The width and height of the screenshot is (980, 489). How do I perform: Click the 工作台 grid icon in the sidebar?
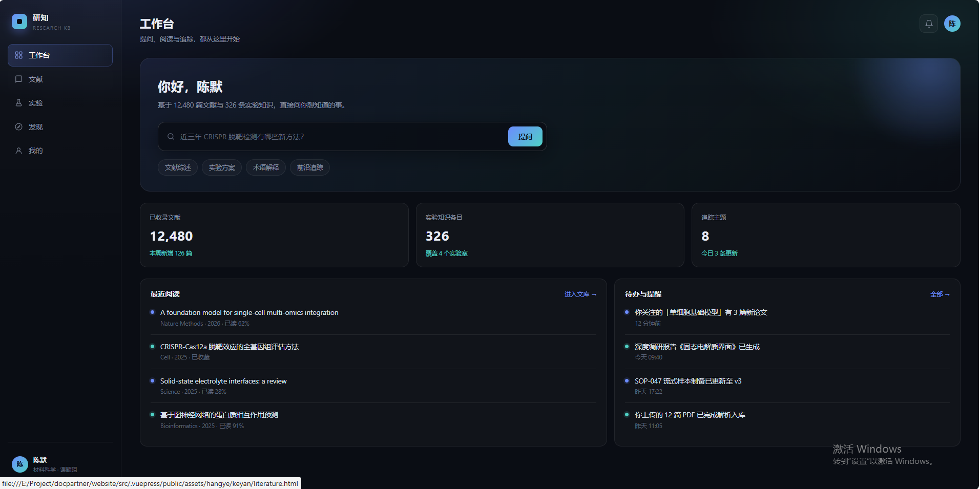(x=19, y=55)
